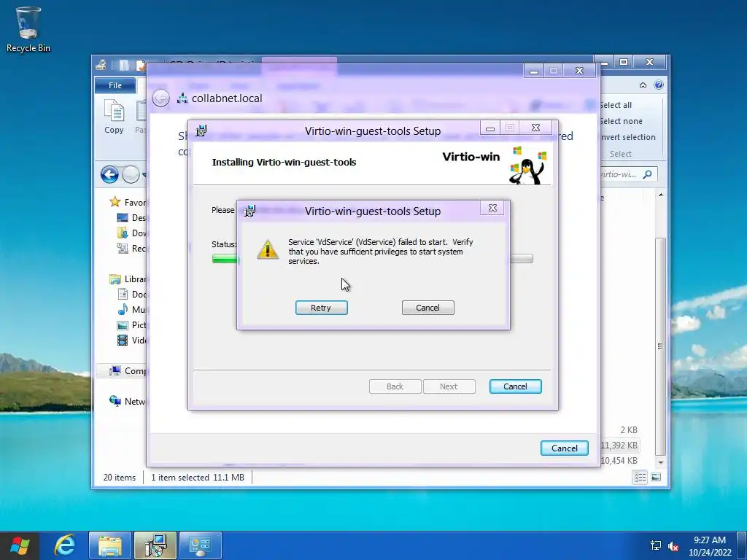Select Music library in navigation pane
This screenshot has width=747, height=560.
point(131,309)
